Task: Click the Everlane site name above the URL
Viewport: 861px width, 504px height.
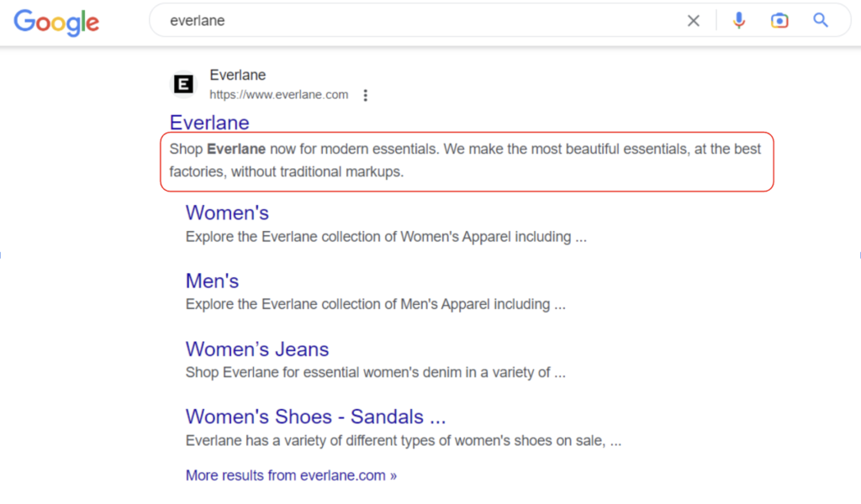Action: (237, 75)
